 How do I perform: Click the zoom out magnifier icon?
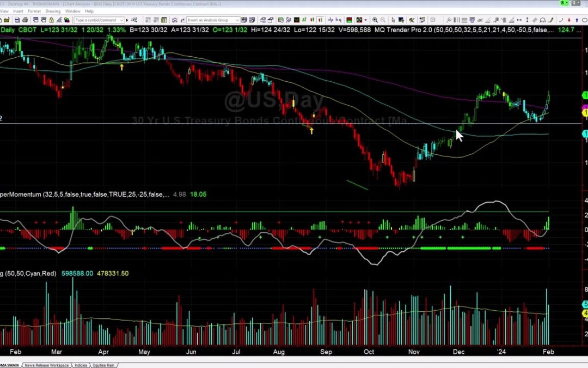383,20
